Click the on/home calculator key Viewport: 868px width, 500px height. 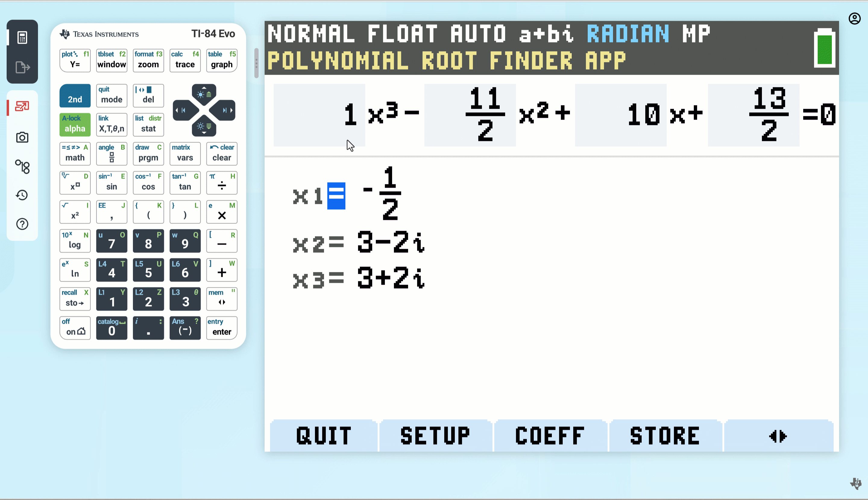pyautogui.click(x=75, y=328)
